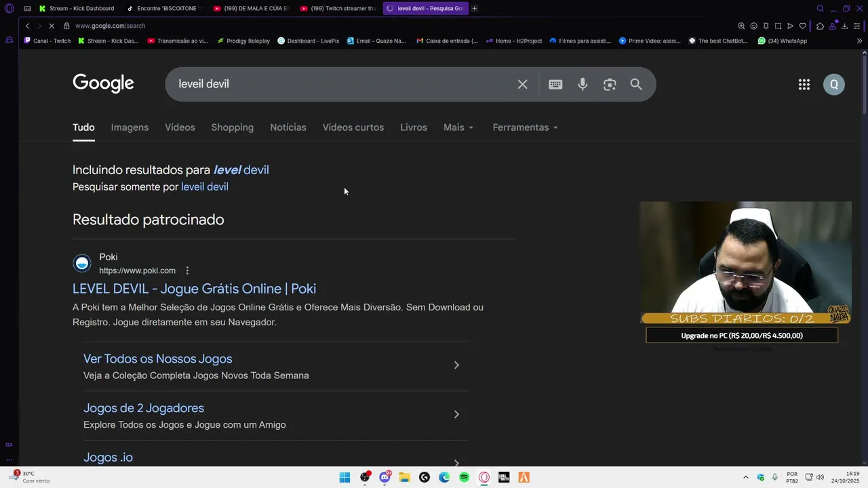Image resolution: width=868 pixels, height=488 pixels.
Task: Open the browser profile icon
Action: 832,26
